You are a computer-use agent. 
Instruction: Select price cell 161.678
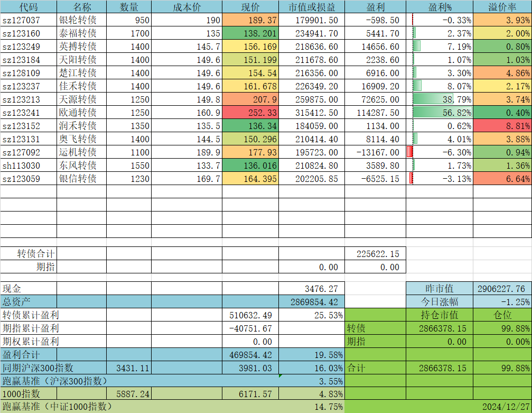point(250,86)
